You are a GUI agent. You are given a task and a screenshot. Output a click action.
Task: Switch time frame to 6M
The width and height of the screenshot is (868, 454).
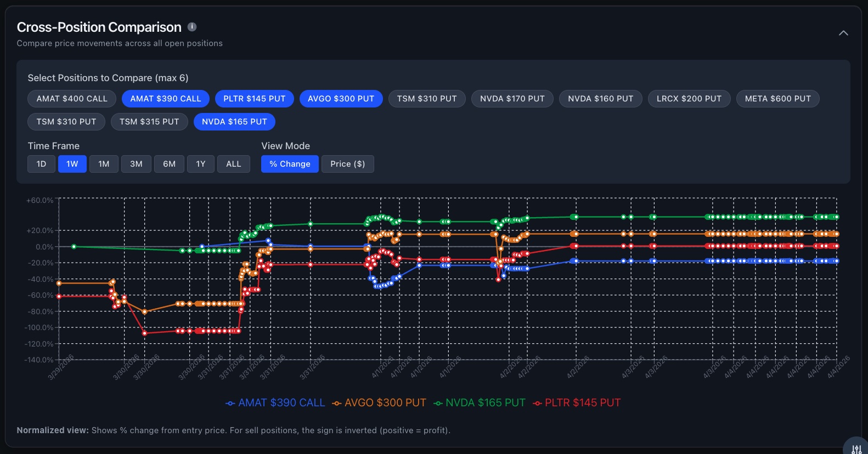coord(169,164)
